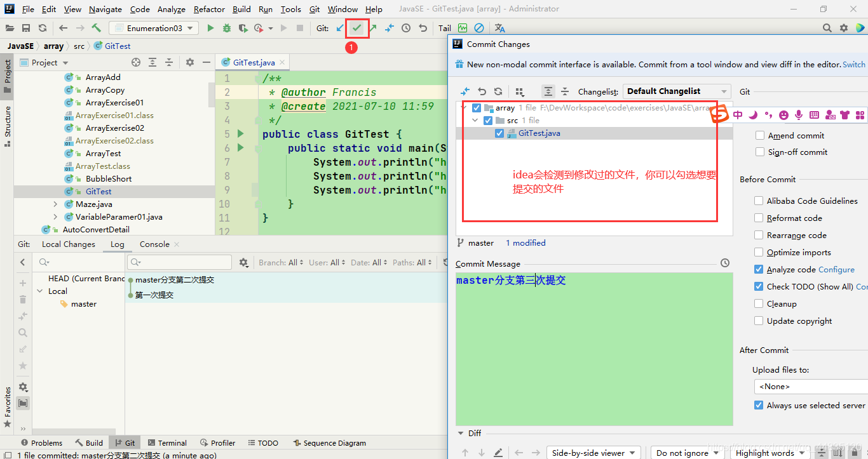
Task: Open IDE settings gear in top right
Action: click(844, 28)
